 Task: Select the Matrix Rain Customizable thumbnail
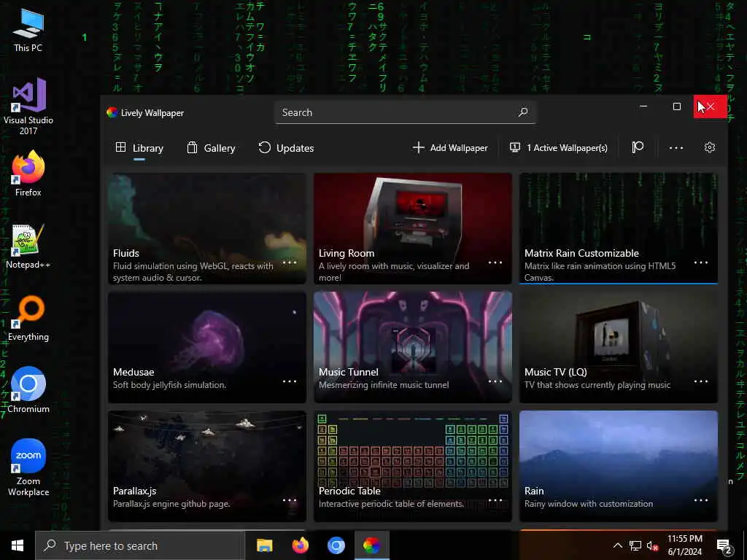619,228
